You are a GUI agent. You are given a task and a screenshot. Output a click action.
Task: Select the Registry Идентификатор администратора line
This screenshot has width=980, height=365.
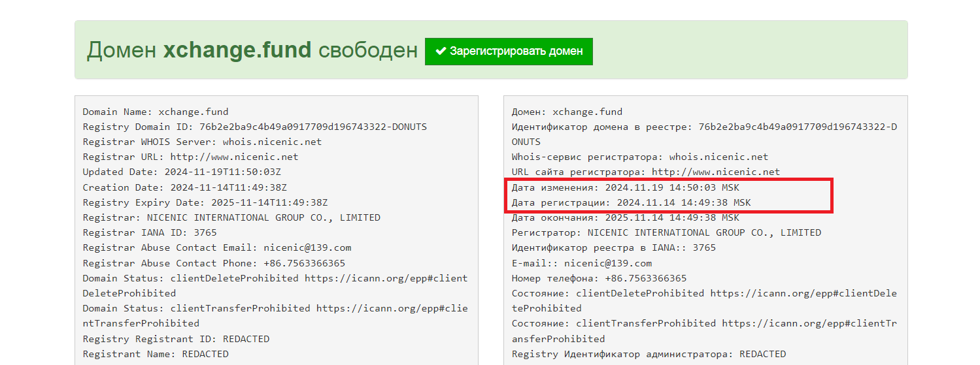pos(649,354)
